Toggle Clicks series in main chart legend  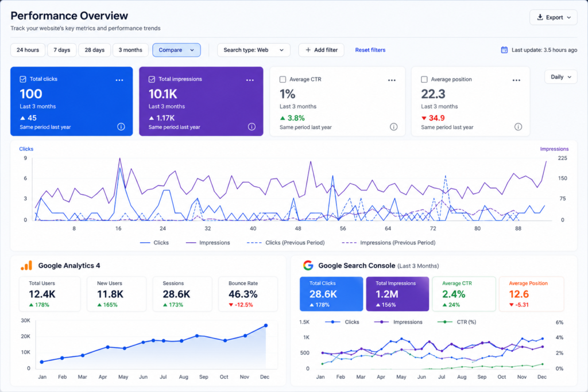pyautogui.click(x=154, y=243)
